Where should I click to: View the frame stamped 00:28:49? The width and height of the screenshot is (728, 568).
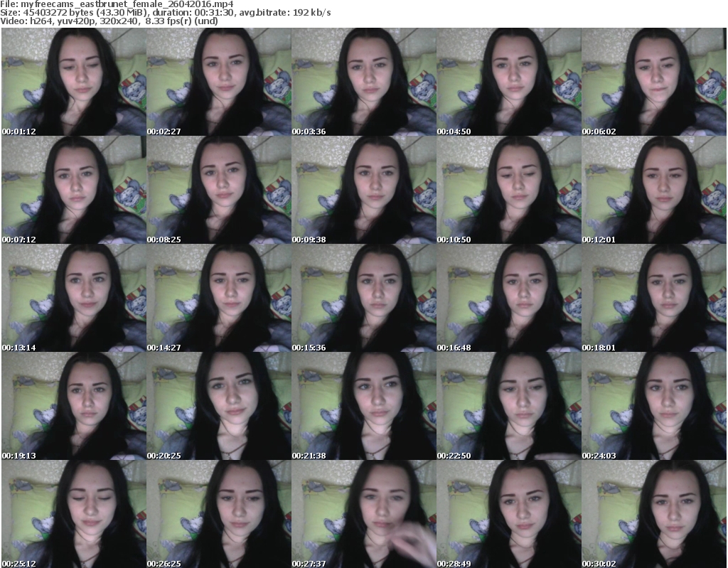(x=509, y=514)
